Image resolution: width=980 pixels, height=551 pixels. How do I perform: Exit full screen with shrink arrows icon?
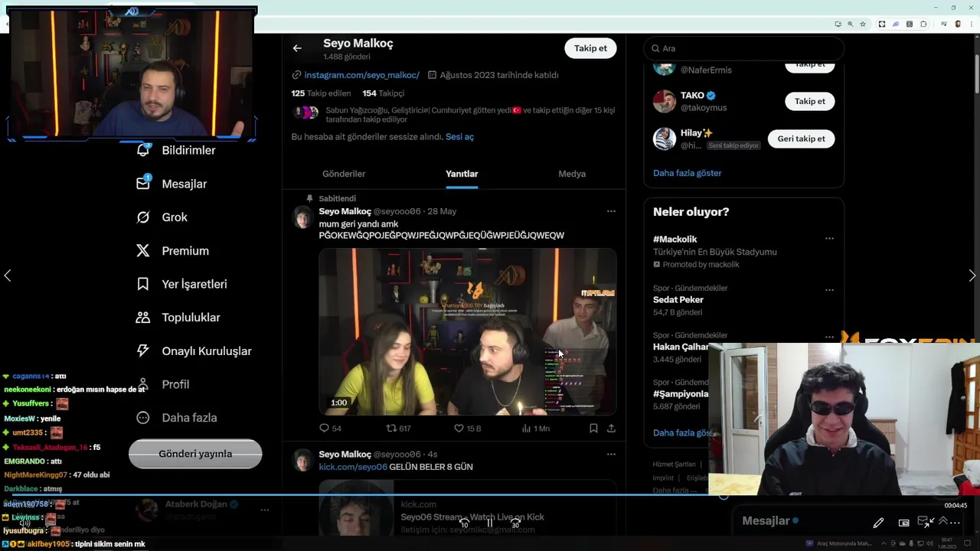click(929, 522)
